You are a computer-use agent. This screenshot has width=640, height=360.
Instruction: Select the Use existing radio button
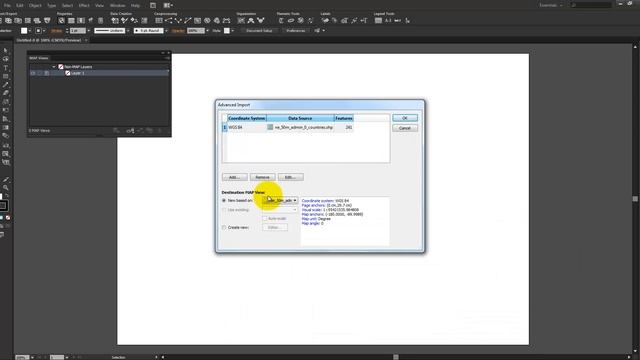tap(224, 210)
